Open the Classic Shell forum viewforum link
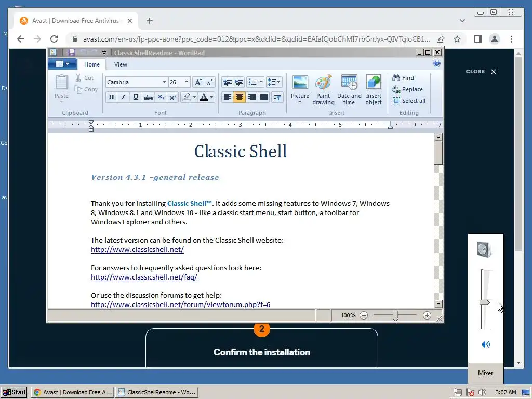532x399 pixels. [x=180, y=304]
